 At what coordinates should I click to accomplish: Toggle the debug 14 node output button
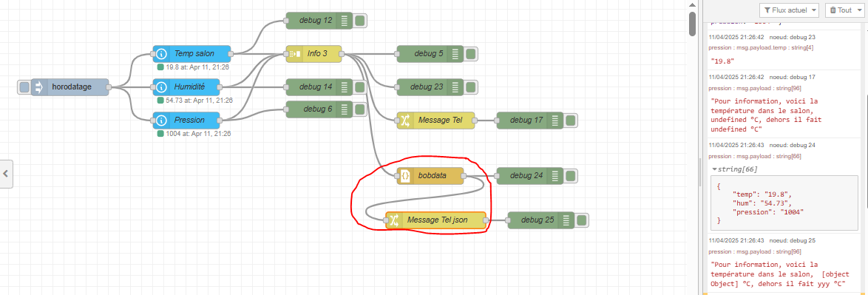360,87
